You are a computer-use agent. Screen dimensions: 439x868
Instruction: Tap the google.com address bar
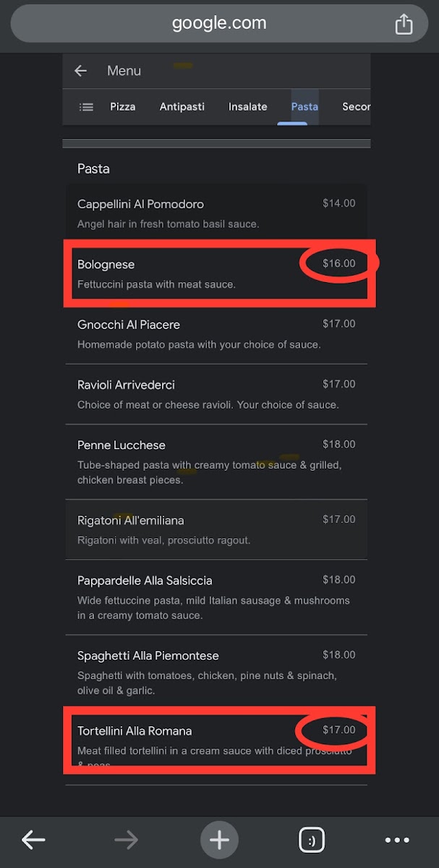tap(219, 22)
